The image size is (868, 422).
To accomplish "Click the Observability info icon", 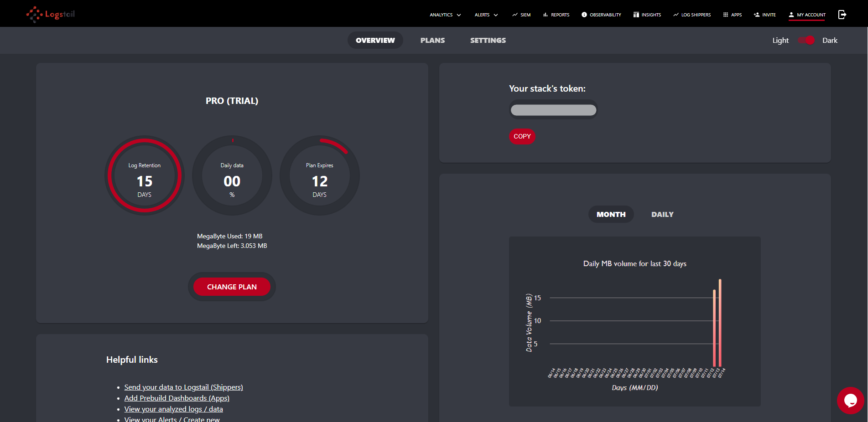I will coord(584,15).
